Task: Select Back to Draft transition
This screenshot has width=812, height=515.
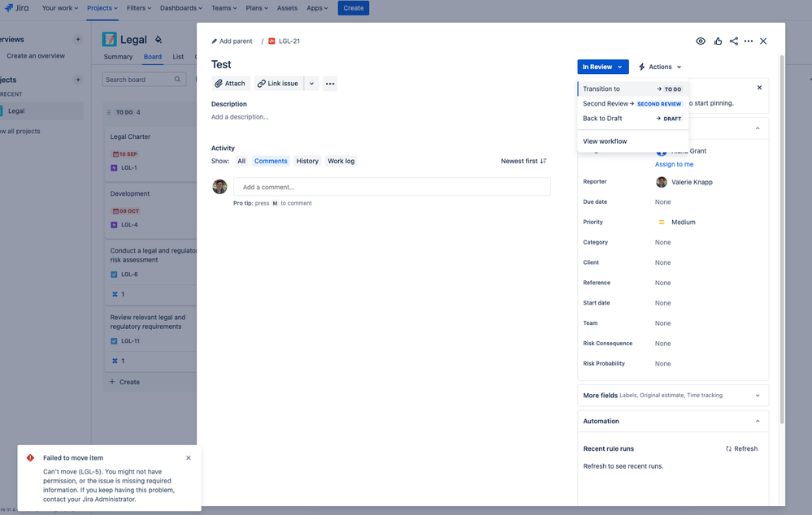Action: tap(632, 119)
